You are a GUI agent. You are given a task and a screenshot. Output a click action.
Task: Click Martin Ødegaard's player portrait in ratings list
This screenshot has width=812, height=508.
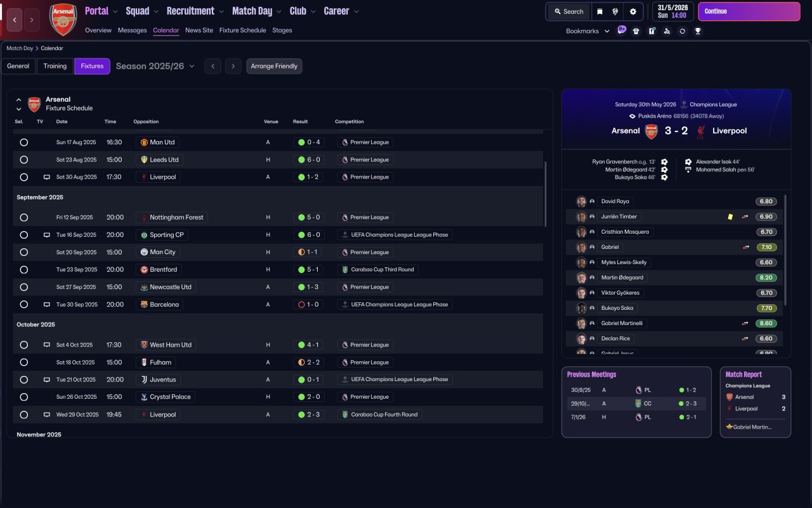(x=581, y=277)
